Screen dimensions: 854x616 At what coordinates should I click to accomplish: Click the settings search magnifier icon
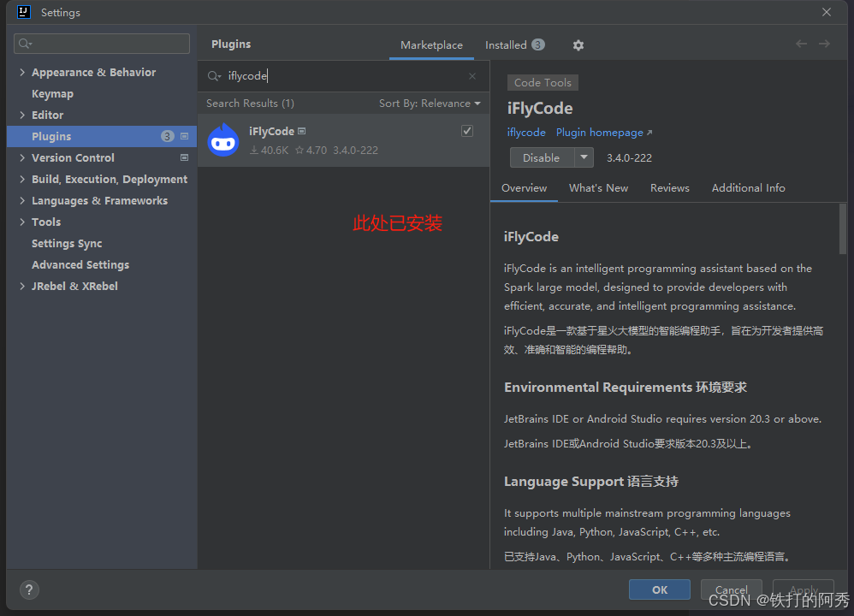[x=25, y=44]
